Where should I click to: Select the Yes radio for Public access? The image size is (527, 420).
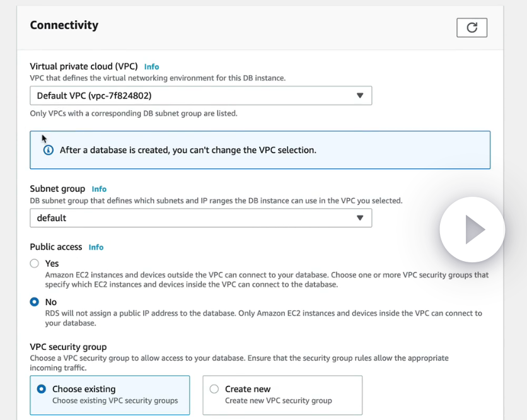coord(35,264)
